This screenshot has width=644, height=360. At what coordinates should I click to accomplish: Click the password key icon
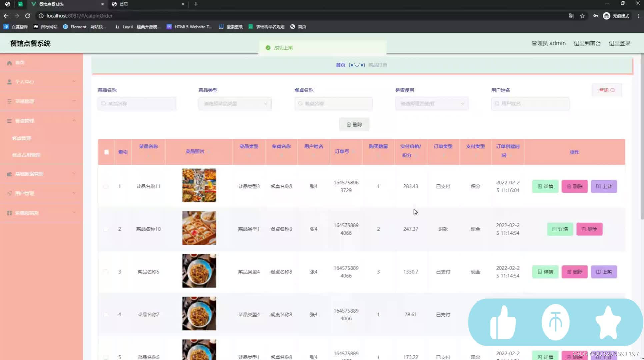point(595,16)
